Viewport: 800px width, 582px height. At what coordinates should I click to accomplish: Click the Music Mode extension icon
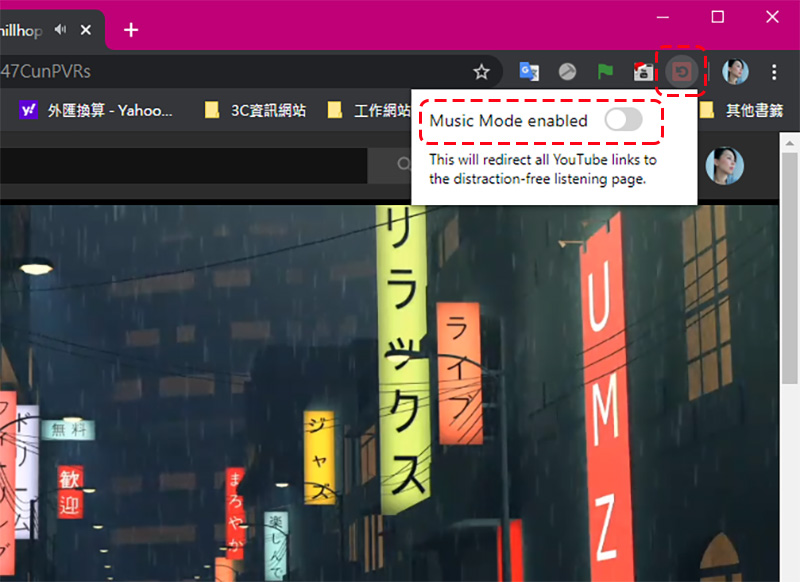tap(683, 72)
